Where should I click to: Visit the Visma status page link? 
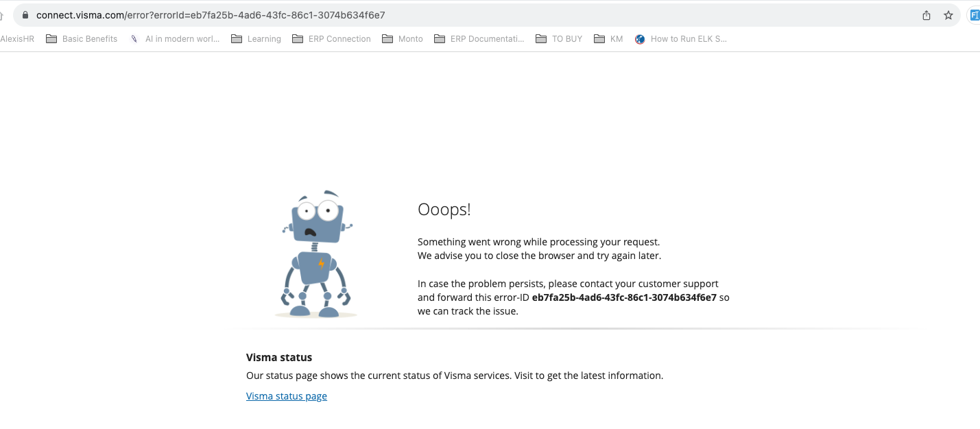coord(286,396)
